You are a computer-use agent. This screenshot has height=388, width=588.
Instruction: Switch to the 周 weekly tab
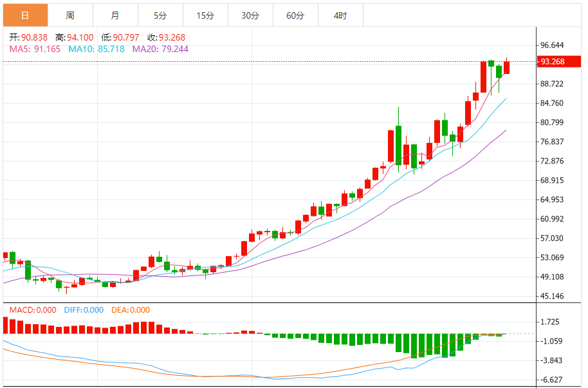(x=70, y=15)
